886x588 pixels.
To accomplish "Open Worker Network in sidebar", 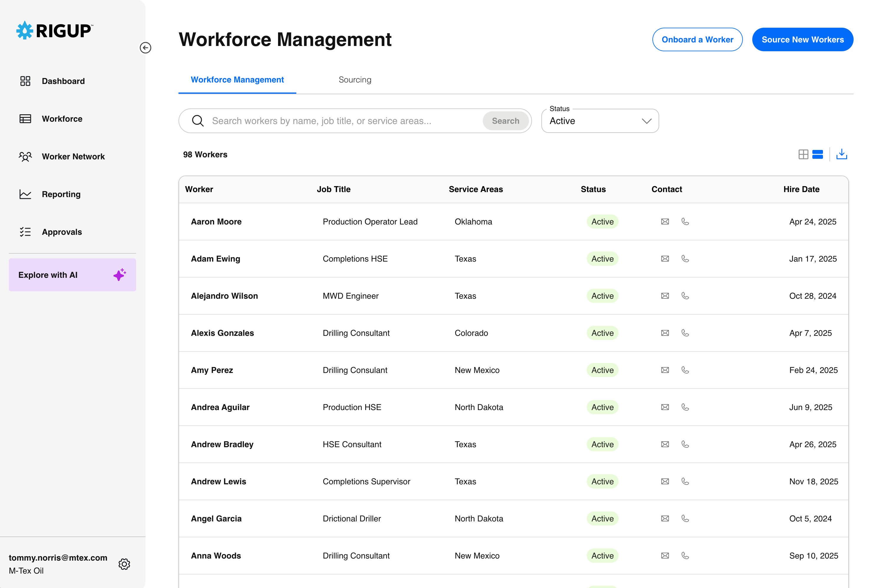I will pos(73,156).
